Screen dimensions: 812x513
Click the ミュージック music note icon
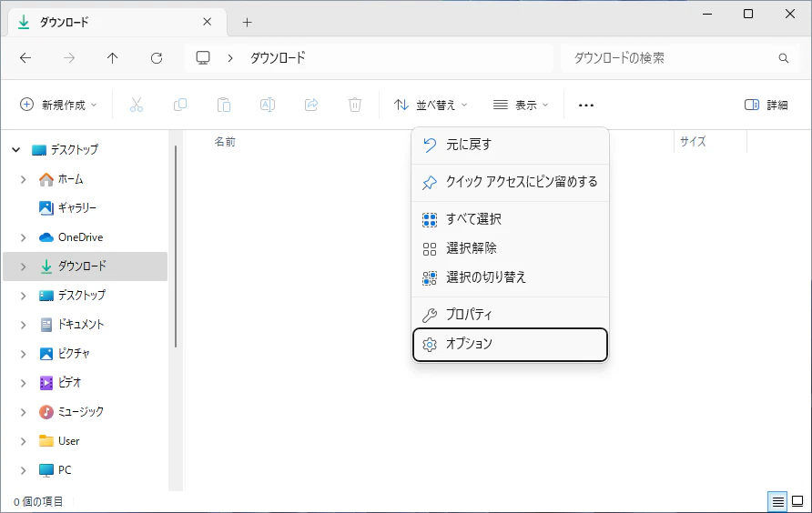click(x=46, y=412)
